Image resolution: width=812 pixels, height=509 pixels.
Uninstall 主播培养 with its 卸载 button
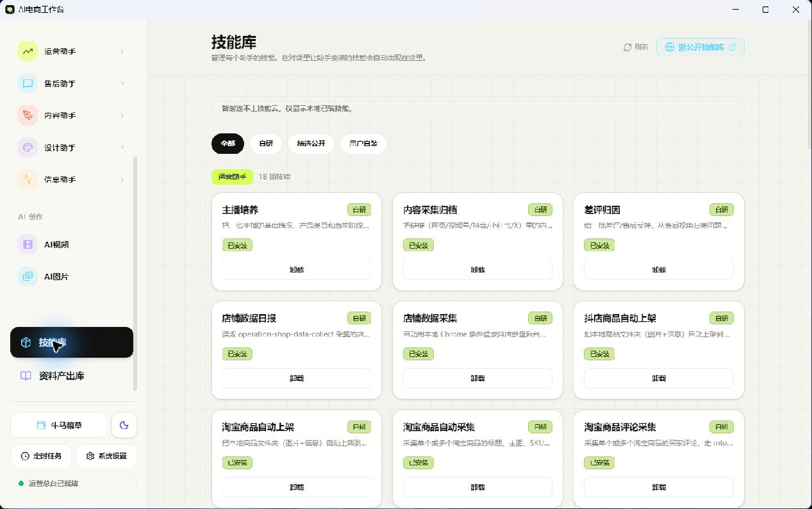pos(297,269)
